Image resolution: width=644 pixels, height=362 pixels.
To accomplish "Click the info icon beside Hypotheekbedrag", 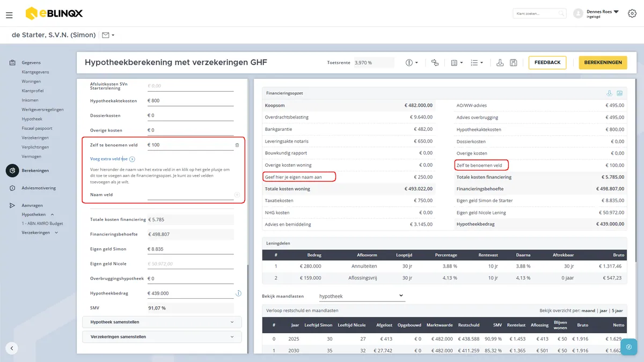I will [x=238, y=293].
